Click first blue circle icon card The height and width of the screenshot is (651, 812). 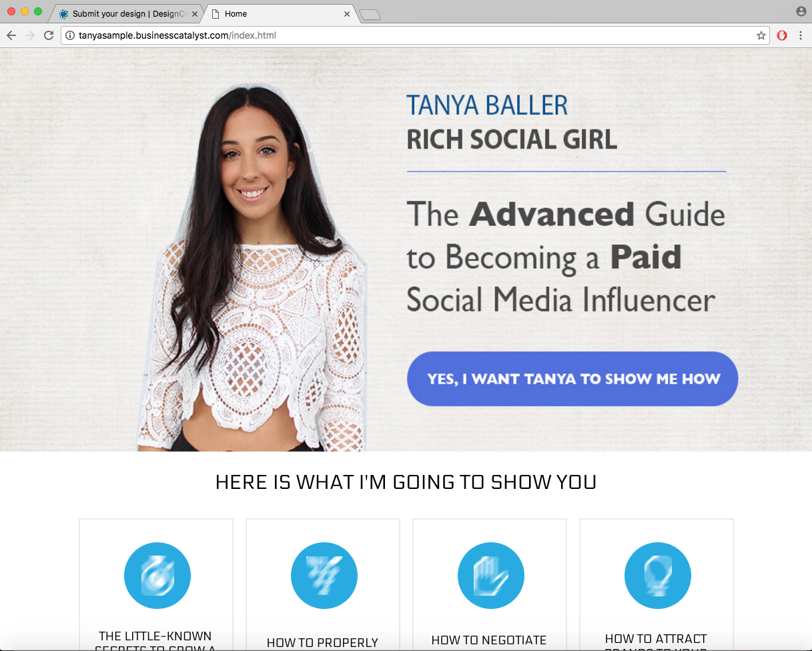point(157,576)
